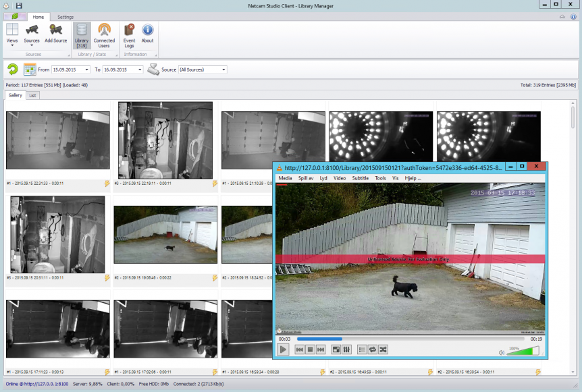
Task: Click the camera Source filter icon
Action: (152, 69)
